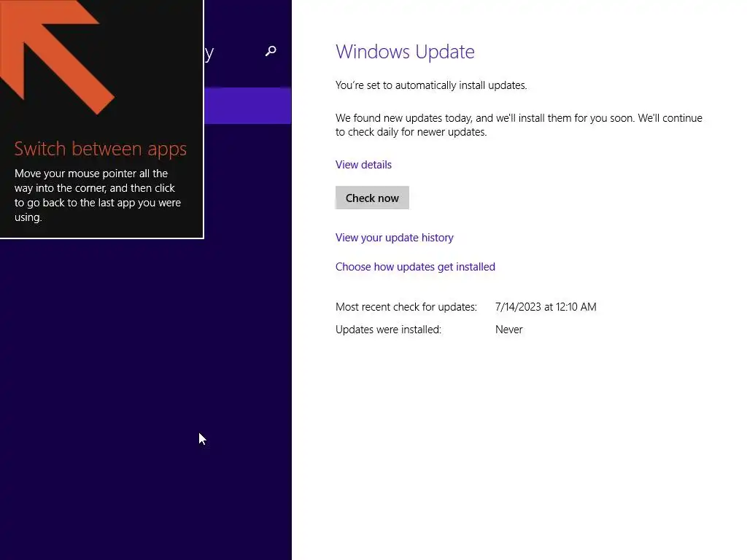
Task: Click the Check now button
Action: (x=372, y=198)
